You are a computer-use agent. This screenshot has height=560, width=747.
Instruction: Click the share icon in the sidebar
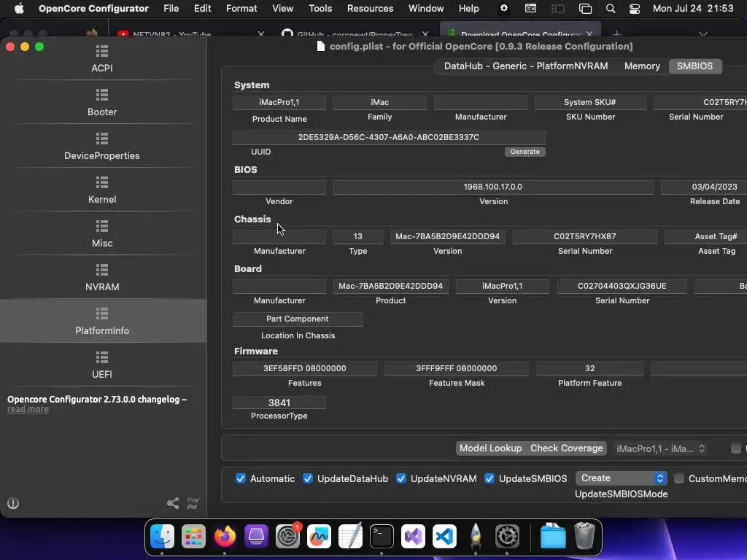tap(173, 503)
